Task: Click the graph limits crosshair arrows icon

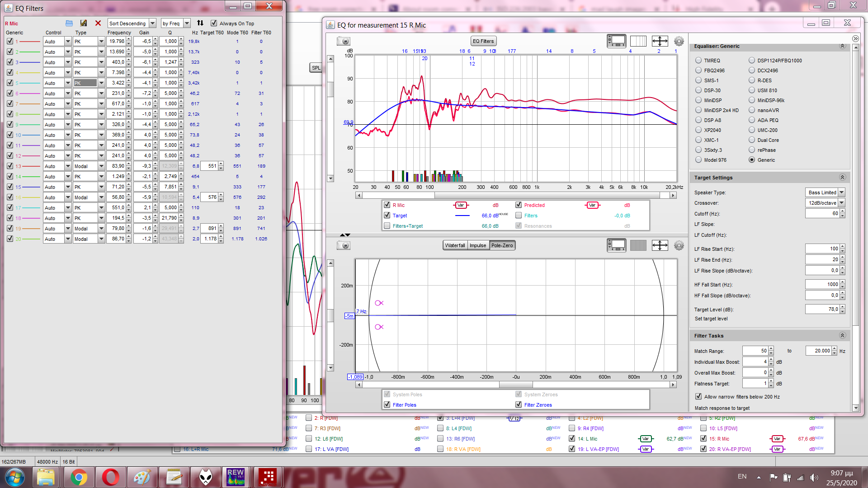Action: point(660,41)
